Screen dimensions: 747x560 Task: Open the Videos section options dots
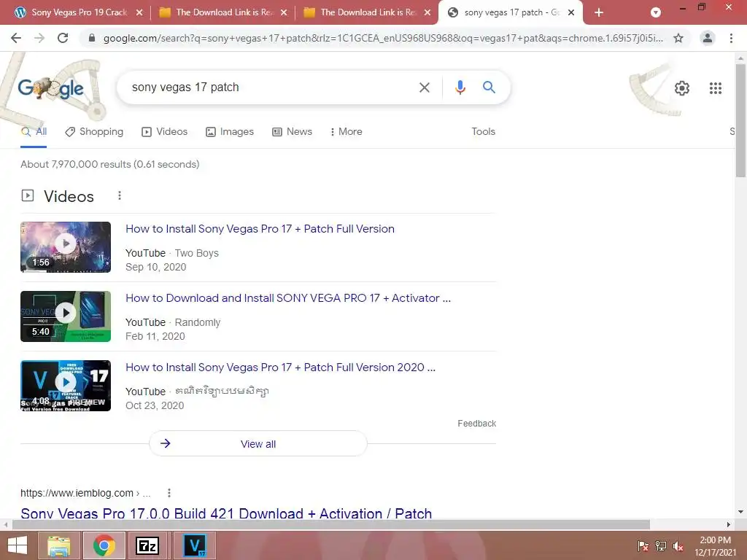[120, 195]
